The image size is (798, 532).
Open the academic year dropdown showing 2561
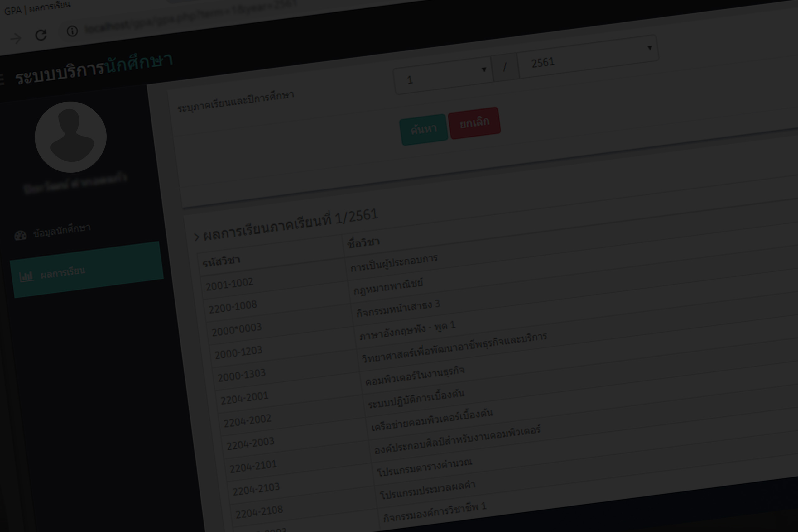click(x=588, y=57)
